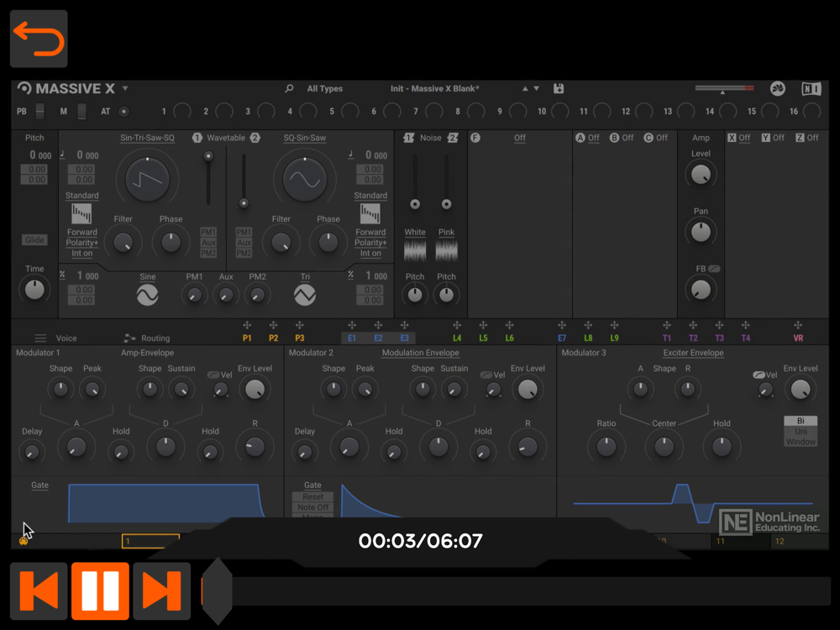
Task: Grab the T1 modulation drag handle
Action: click(x=667, y=325)
